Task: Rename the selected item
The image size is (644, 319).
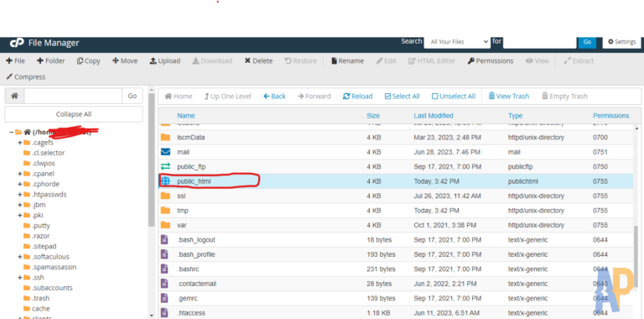Action: tap(347, 60)
